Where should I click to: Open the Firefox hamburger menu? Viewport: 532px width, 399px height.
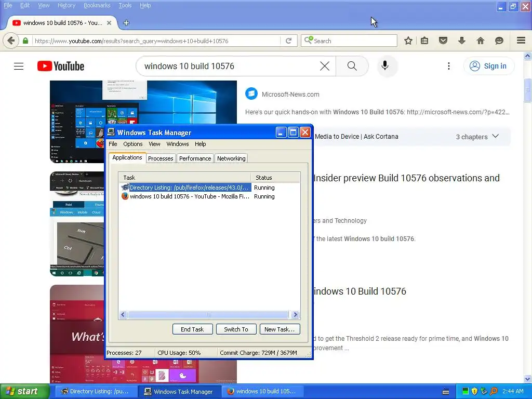pos(521,41)
